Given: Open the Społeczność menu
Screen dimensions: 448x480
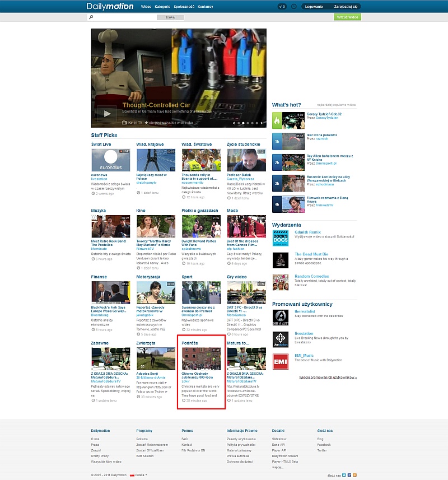Looking at the screenshot, I should [x=184, y=6].
